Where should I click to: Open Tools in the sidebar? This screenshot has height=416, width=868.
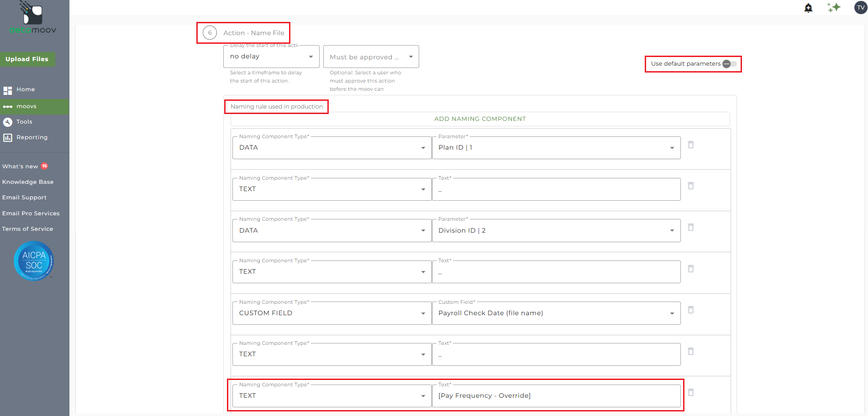(x=24, y=122)
